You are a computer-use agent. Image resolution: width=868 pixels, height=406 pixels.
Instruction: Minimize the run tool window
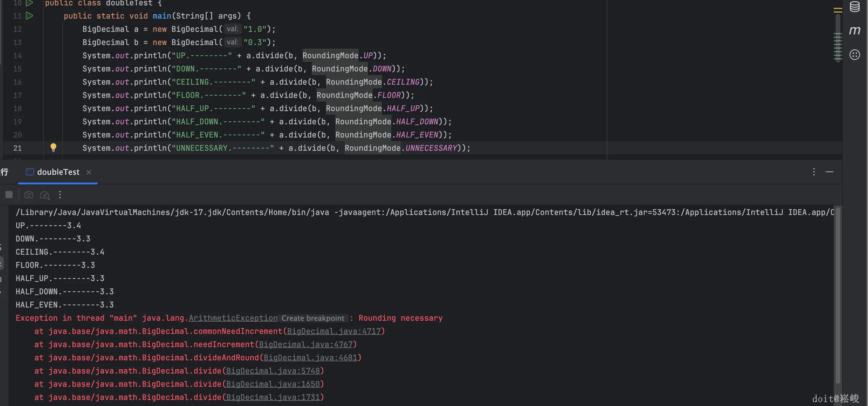point(830,172)
